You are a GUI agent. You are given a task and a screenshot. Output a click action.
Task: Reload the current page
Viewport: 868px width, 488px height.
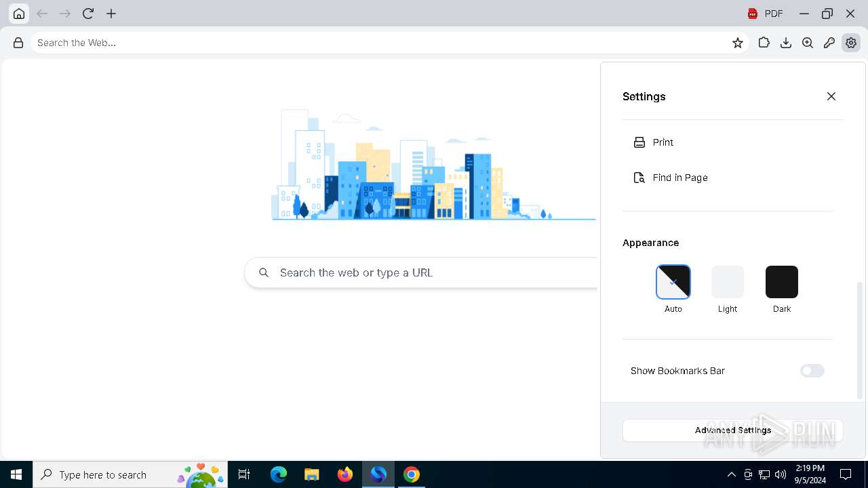pyautogui.click(x=88, y=14)
